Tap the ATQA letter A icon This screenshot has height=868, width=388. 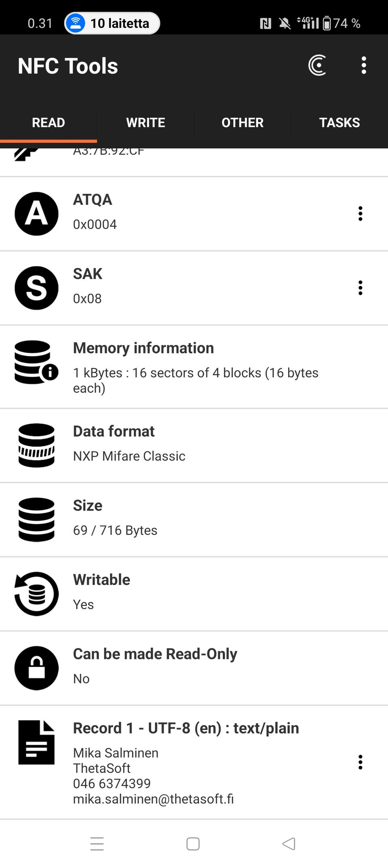tap(36, 214)
